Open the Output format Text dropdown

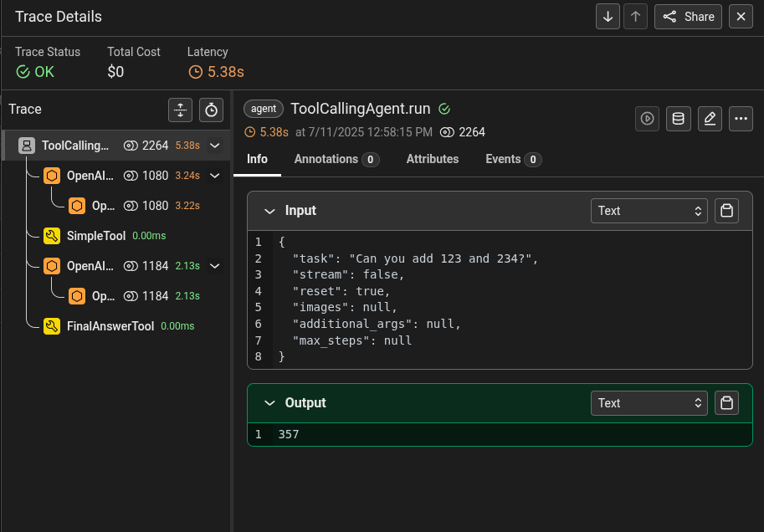pyautogui.click(x=649, y=403)
